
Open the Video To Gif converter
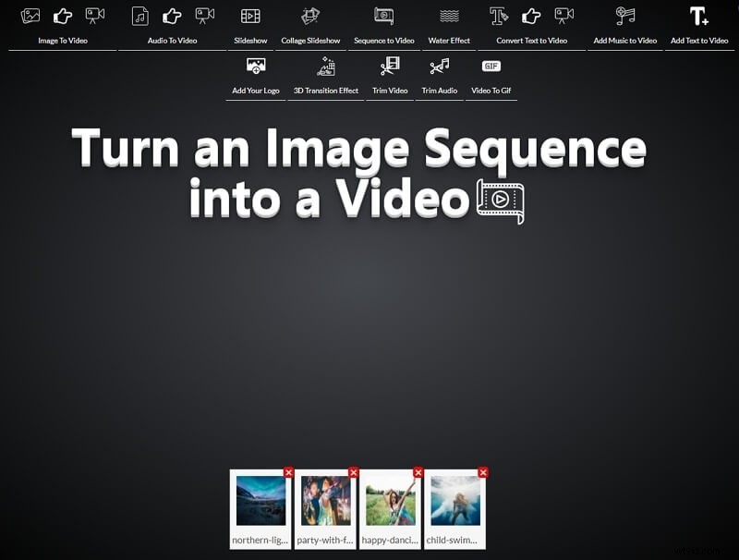click(491, 79)
